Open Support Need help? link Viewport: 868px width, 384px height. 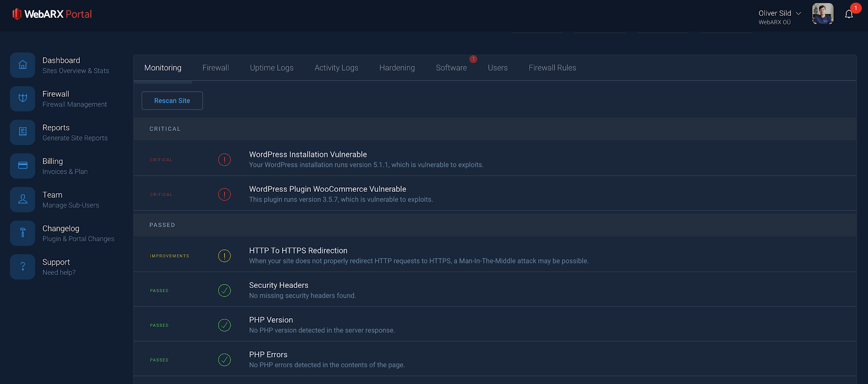59,267
